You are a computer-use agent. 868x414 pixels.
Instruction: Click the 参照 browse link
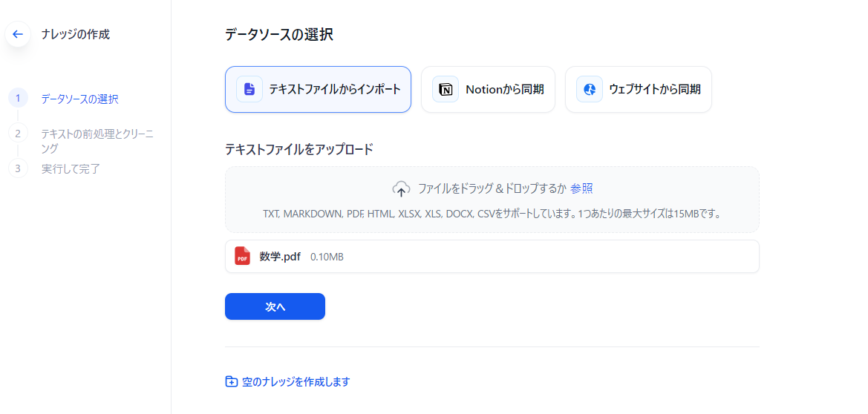click(x=582, y=188)
